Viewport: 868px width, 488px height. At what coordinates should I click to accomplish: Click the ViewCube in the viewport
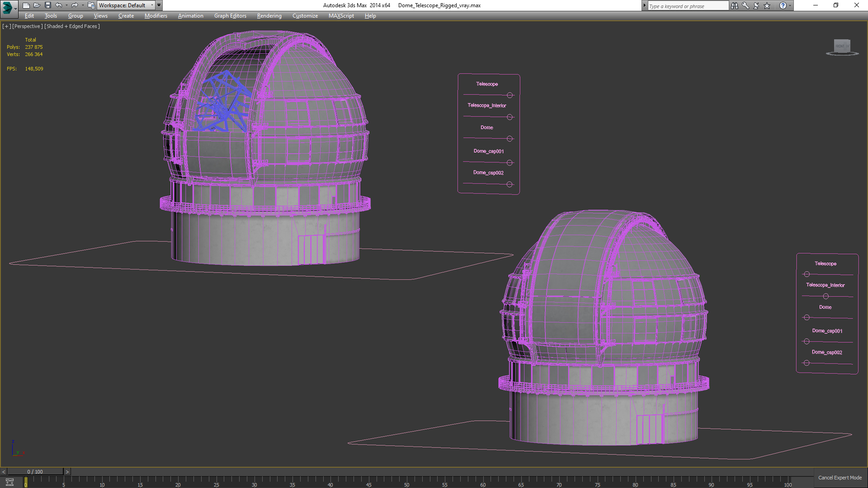coord(842,47)
